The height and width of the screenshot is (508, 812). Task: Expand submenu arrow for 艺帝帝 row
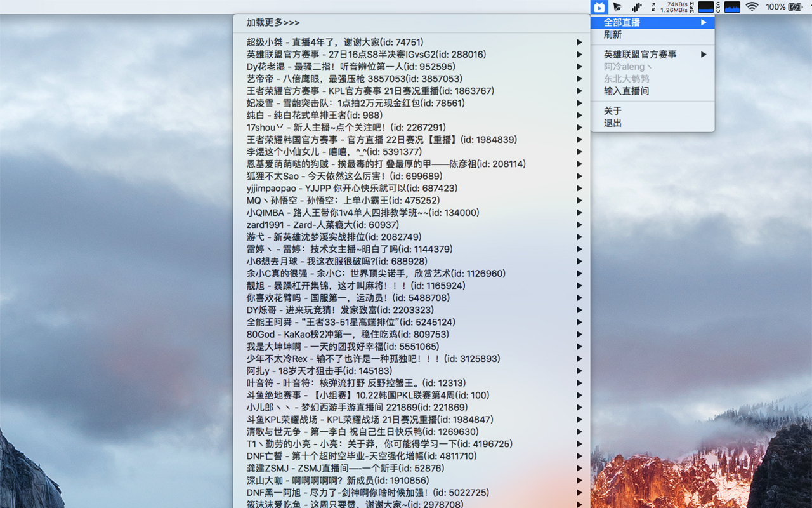tap(579, 79)
